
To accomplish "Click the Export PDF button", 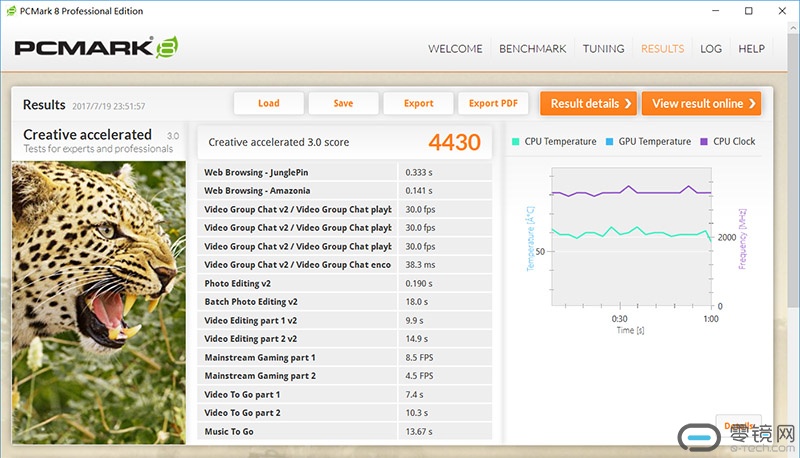I will click(493, 103).
